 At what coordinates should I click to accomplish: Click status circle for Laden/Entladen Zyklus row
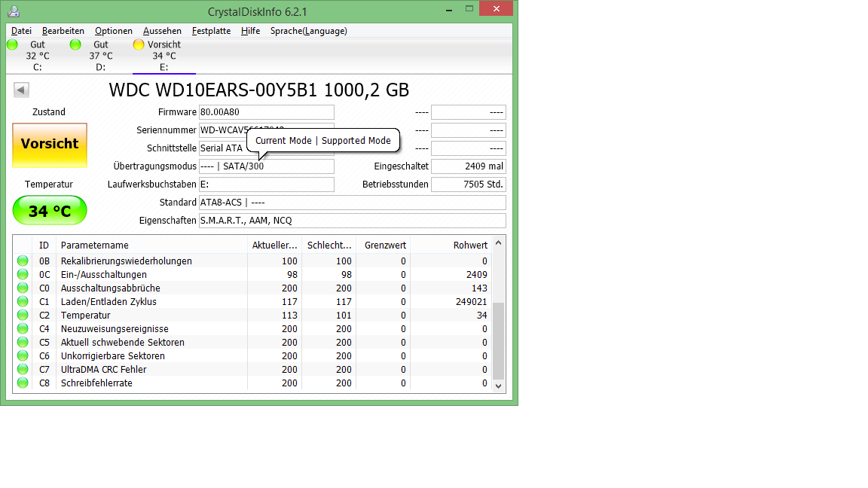[x=23, y=301]
